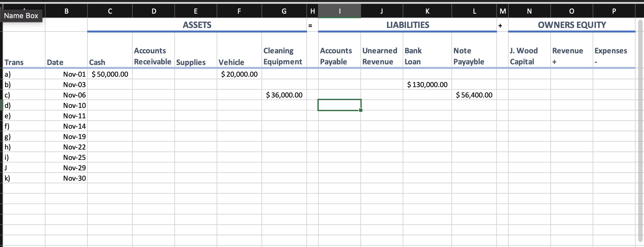The width and height of the screenshot is (644, 247).
Task: Click transaction c) label cell
Action: click(x=24, y=95)
